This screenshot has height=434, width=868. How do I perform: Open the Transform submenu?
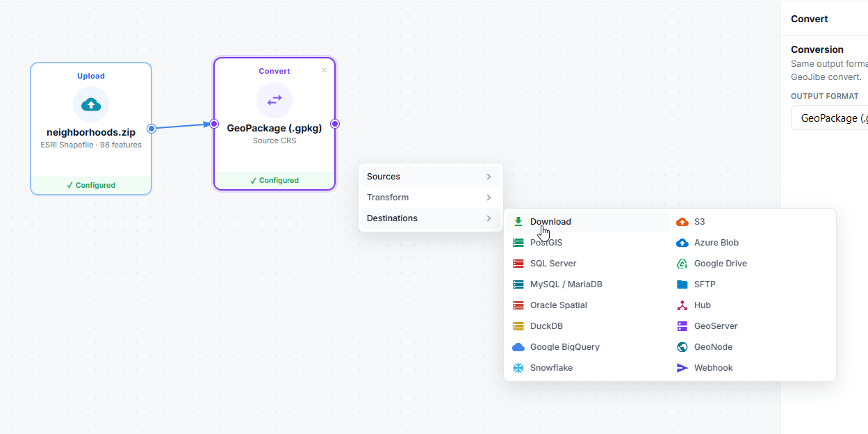pyautogui.click(x=430, y=198)
